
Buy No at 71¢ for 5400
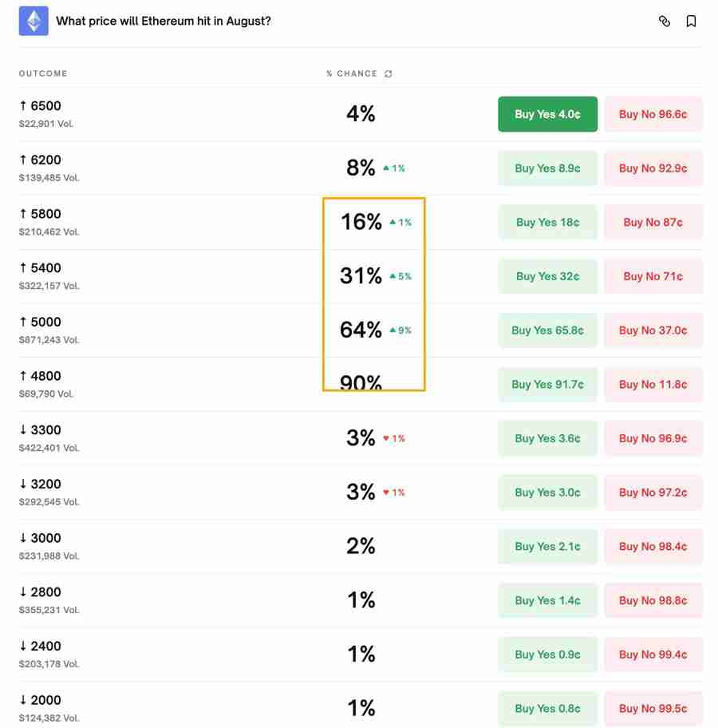[653, 276]
